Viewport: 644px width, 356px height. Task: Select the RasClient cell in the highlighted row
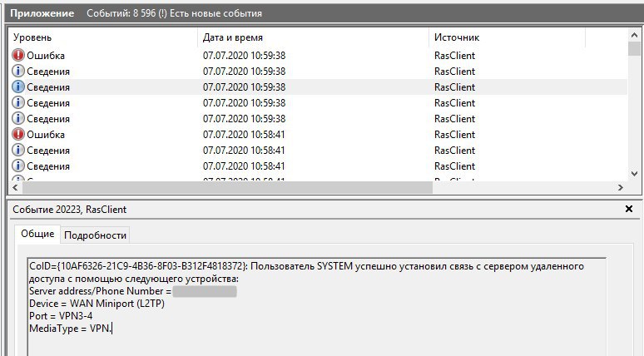[x=454, y=87]
